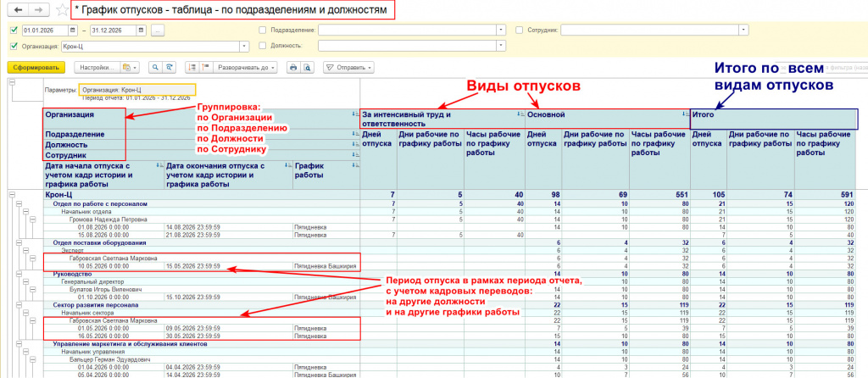Click the Сформировать button
Screen dimensions: 868x378
tap(36, 68)
